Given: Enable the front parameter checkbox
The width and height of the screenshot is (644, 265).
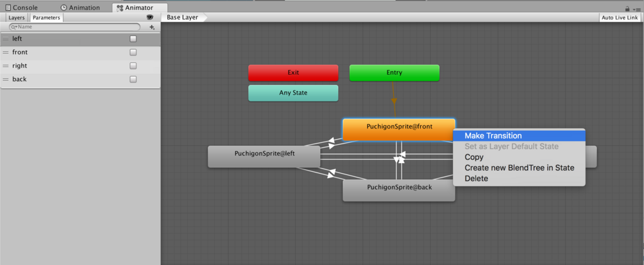Looking at the screenshot, I should [133, 53].
